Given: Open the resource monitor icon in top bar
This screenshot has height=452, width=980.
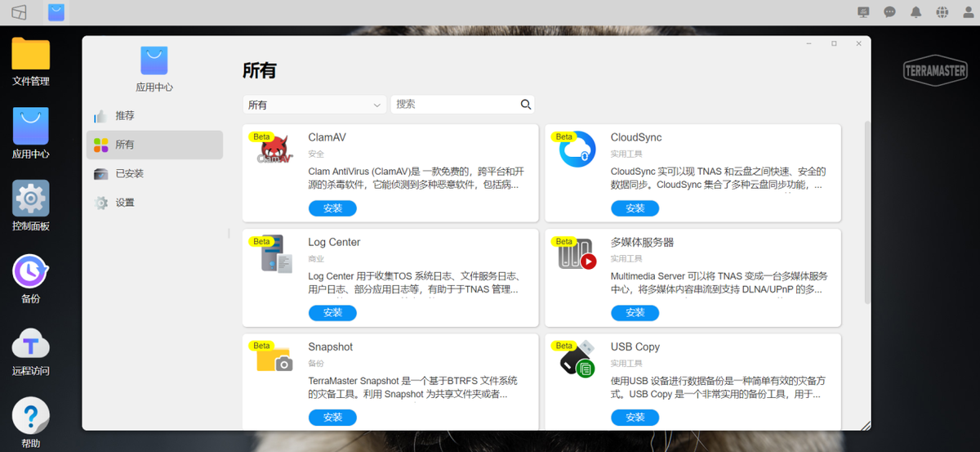Looking at the screenshot, I should [x=864, y=12].
